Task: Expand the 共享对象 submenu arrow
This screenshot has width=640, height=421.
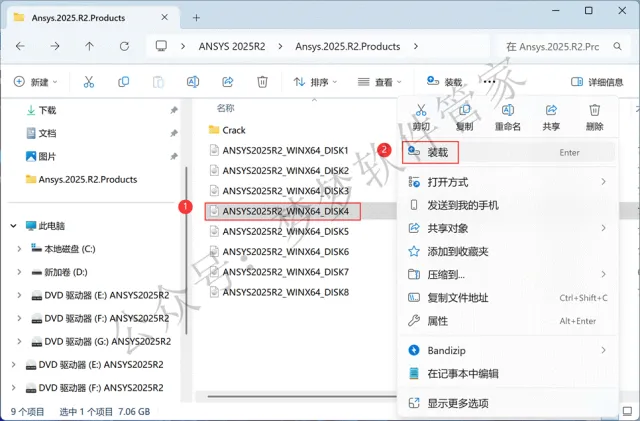Action: 603,228
